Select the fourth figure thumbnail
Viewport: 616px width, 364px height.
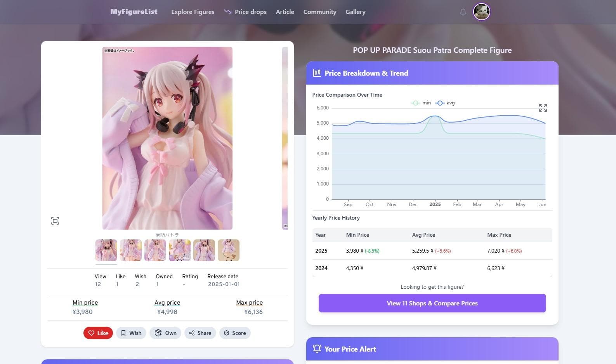[x=180, y=250]
